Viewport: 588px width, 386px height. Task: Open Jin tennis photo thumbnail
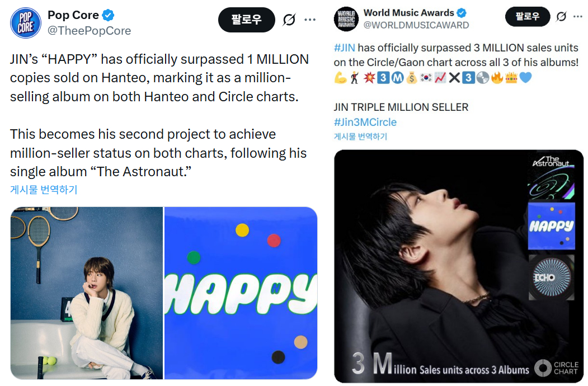87,293
